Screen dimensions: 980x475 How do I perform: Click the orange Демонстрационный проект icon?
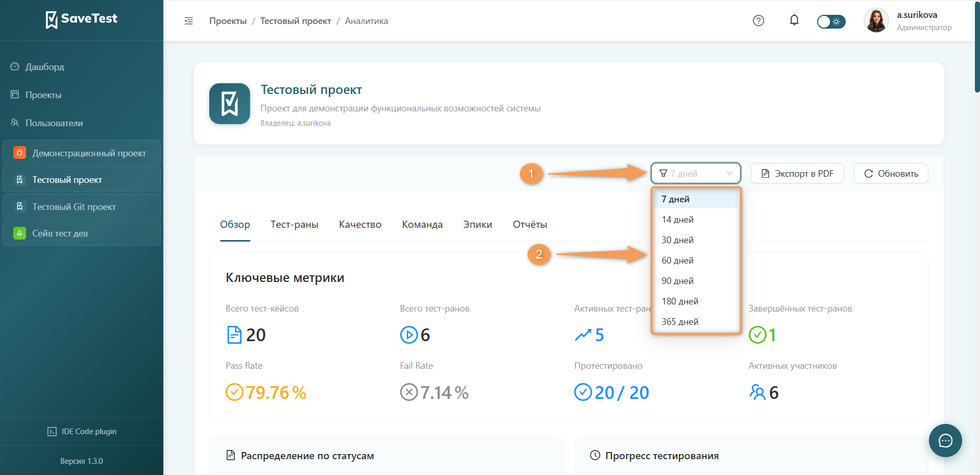coord(19,153)
